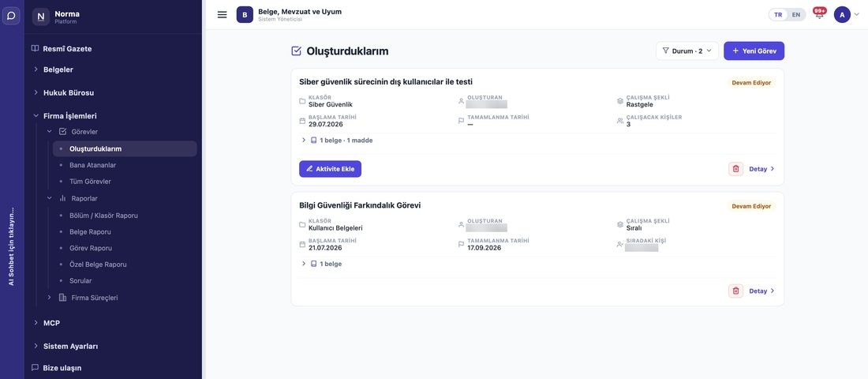Delete the Bilgi Güvenliği task via trash icon
The image size is (868, 379).
(x=735, y=291)
